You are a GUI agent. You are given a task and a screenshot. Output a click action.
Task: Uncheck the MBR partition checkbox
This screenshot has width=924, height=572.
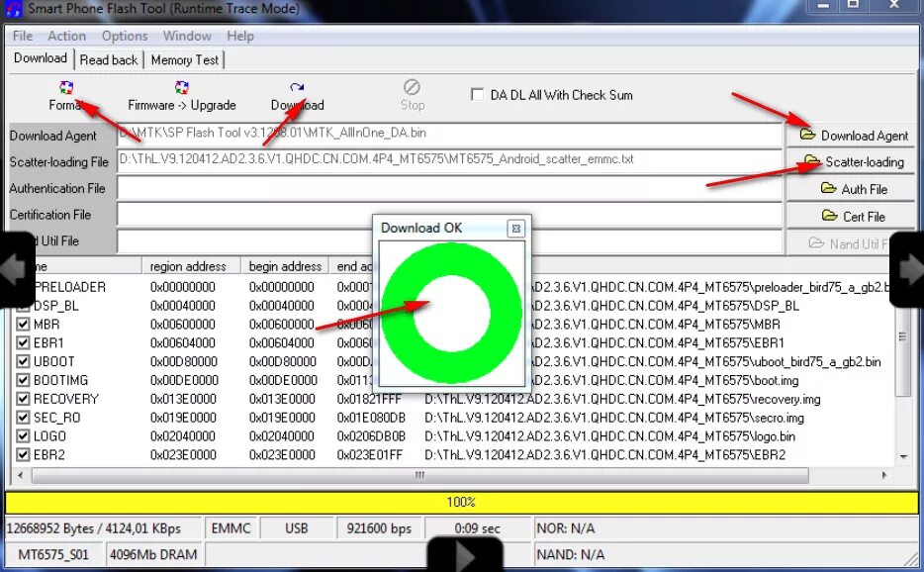point(23,325)
